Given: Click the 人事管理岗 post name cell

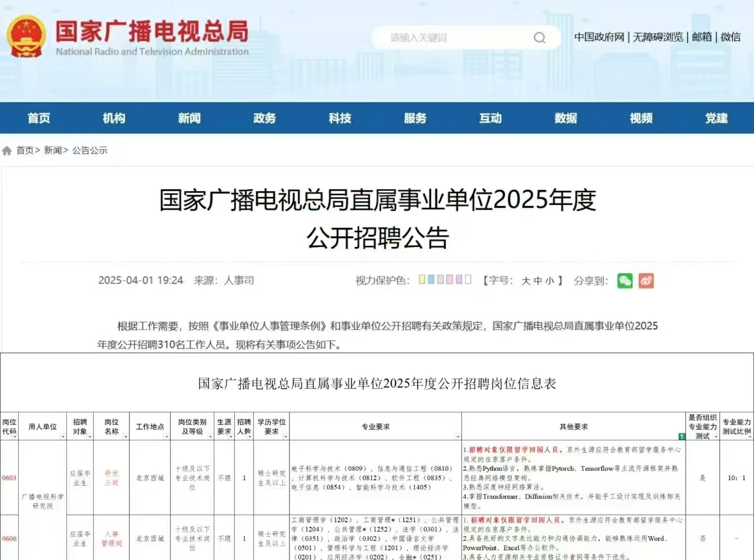Looking at the screenshot, I should (111, 539).
